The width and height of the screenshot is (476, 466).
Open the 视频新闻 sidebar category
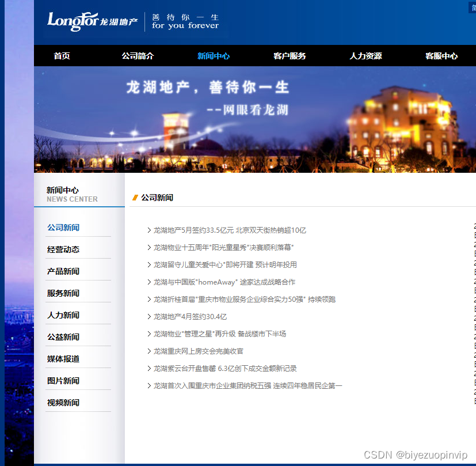pyautogui.click(x=62, y=402)
